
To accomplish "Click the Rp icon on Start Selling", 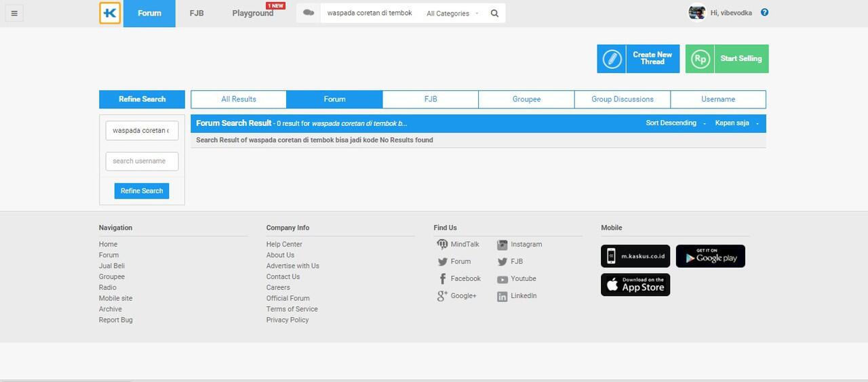I will click(x=700, y=59).
